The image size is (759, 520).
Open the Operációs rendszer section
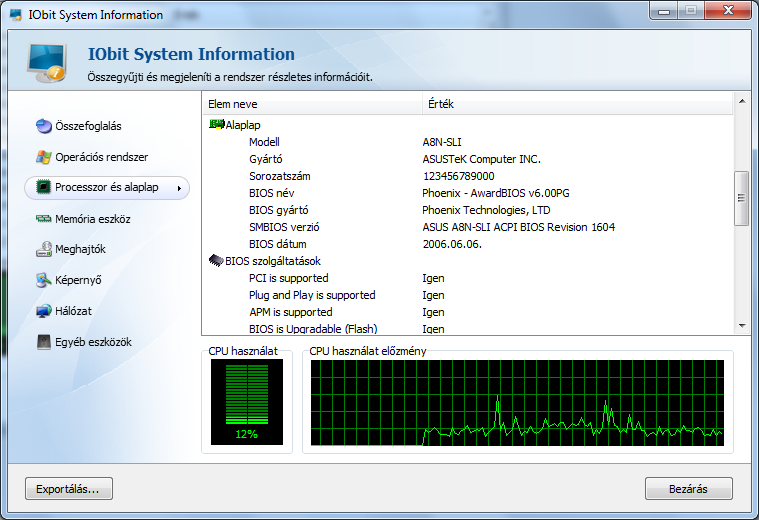92,157
